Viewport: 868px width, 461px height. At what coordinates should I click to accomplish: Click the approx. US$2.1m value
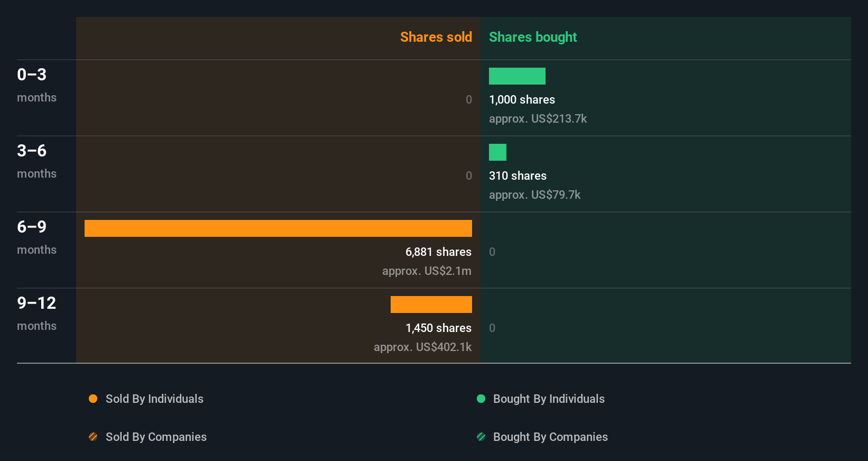(x=427, y=271)
